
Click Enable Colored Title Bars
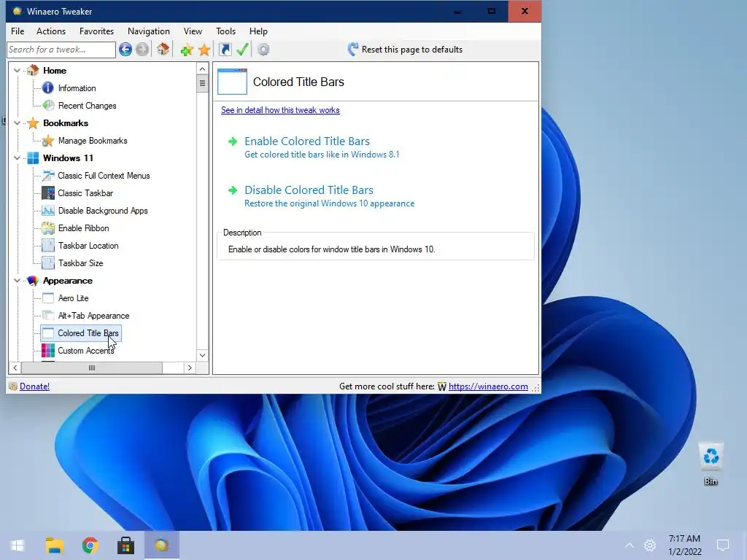pos(307,141)
